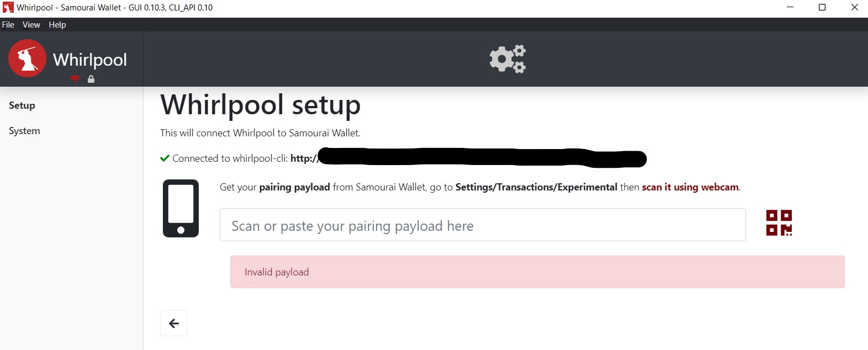The width and height of the screenshot is (868, 350).
Task: Open the View menu
Action: click(x=31, y=25)
